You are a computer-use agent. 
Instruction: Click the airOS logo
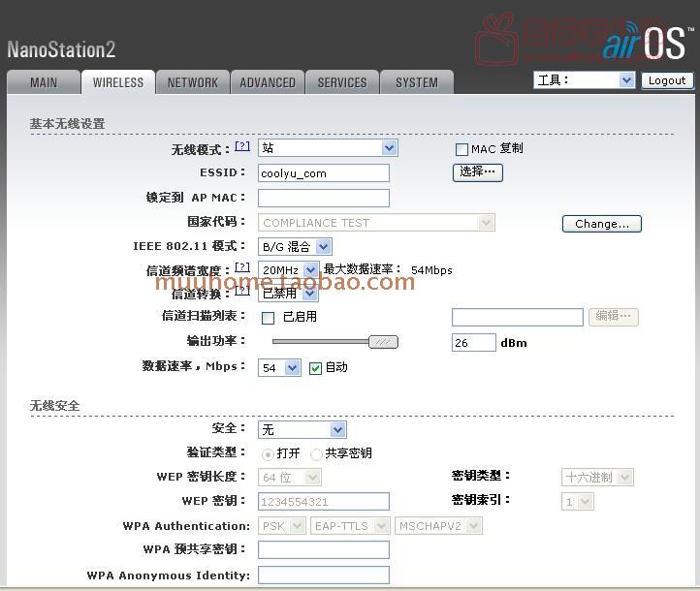(x=648, y=41)
